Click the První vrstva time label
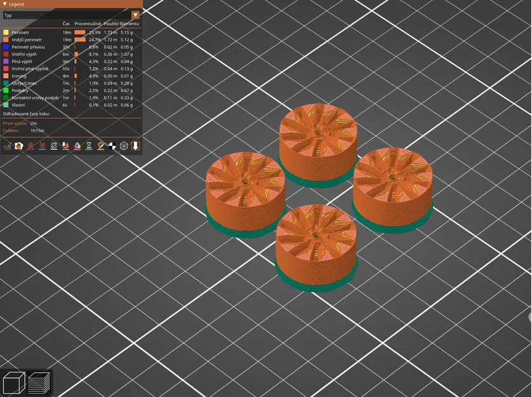This screenshot has width=532, height=397. tap(15, 123)
